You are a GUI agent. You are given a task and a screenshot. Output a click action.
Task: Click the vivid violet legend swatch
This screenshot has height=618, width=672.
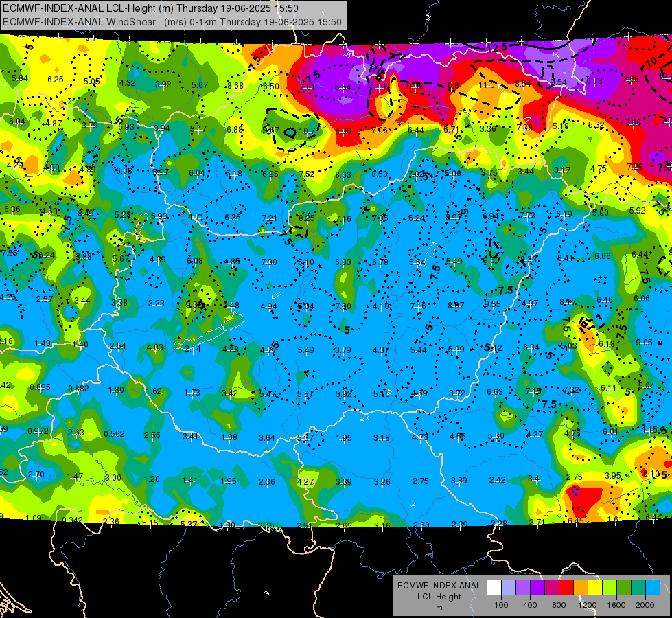click(x=537, y=588)
